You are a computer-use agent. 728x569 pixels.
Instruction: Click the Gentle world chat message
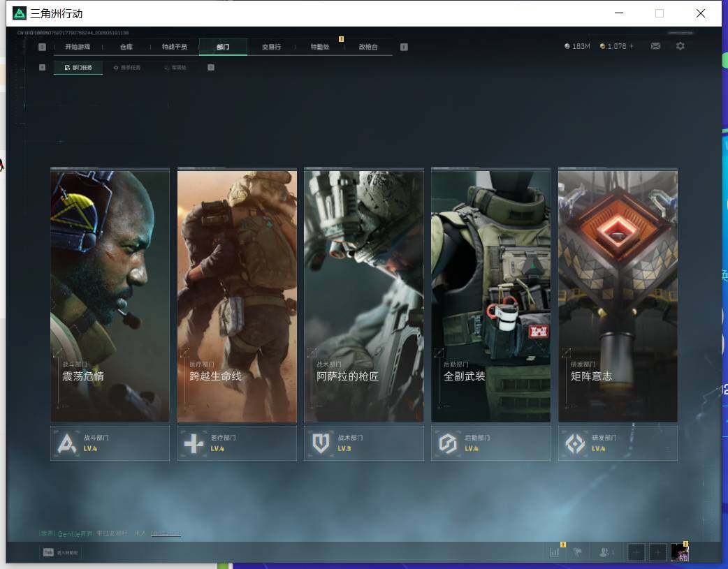(110, 533)
